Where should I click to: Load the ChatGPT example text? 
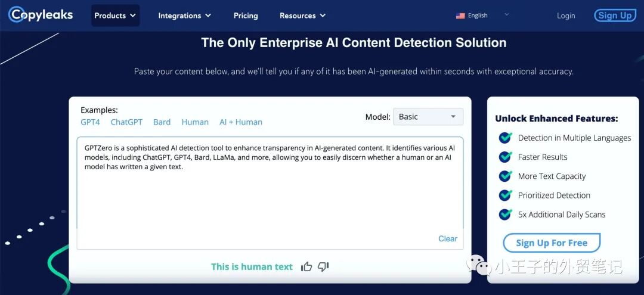(x=126, y=122)
